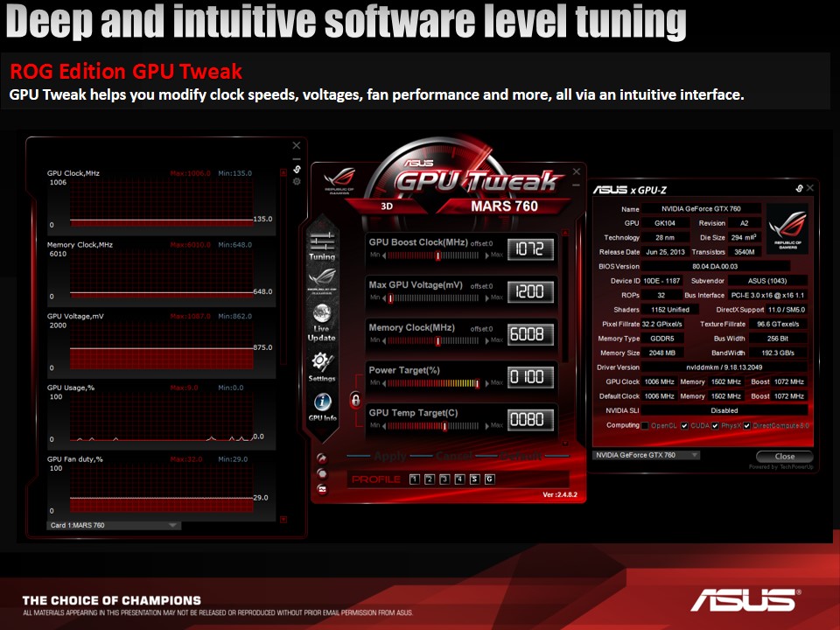Increase Max GPU Voltage with Max arrow
The width and height of the screenshot is (840, 630).
pyautogui.click(x=487, y=298)
